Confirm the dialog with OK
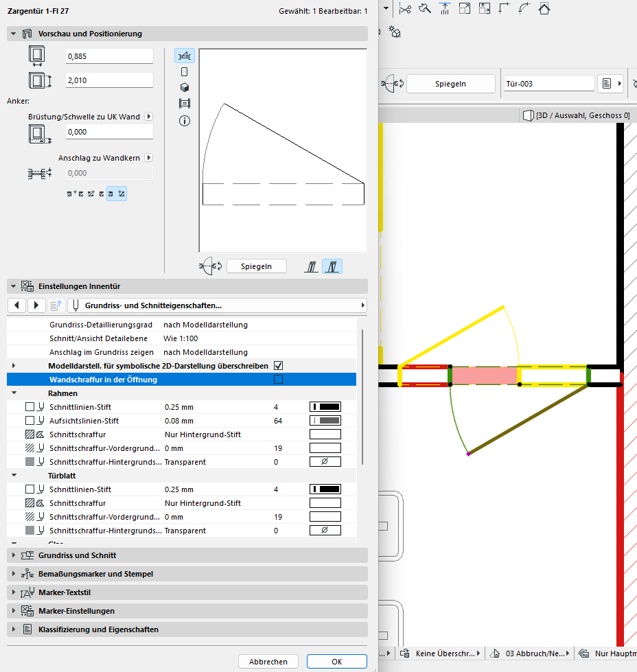637x672 pixels. pyautogui.click(x=337, y=661)
